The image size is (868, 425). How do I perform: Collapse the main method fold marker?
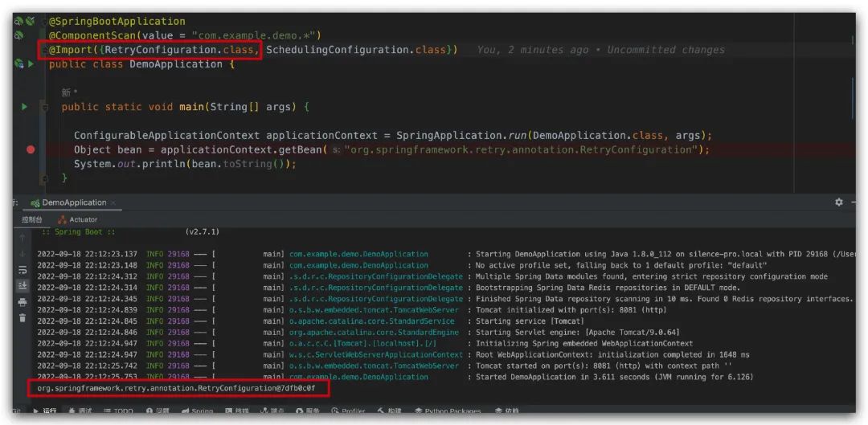43,107
